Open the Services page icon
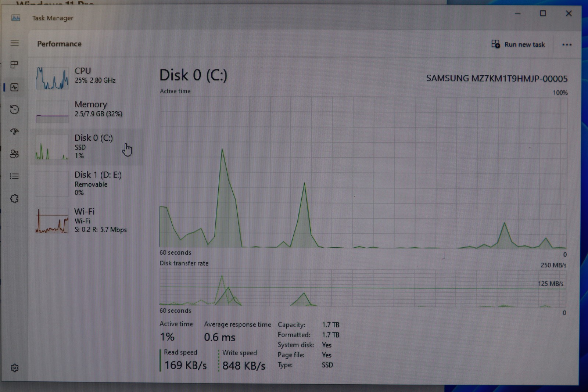588x392 pixels. (14, 199)
